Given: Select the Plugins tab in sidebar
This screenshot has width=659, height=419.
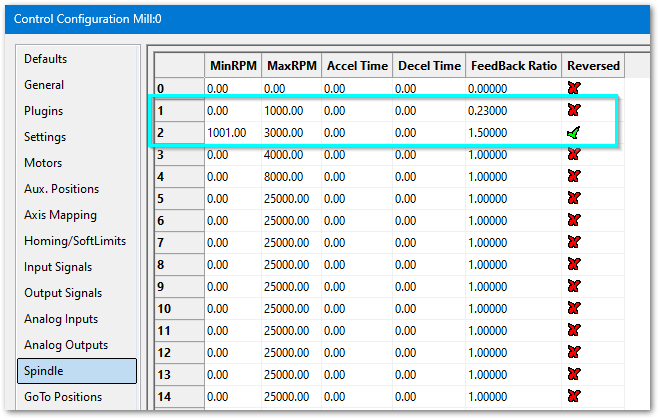Looking at the screenshot, I should pyautogui.click(x=44, y=111).
